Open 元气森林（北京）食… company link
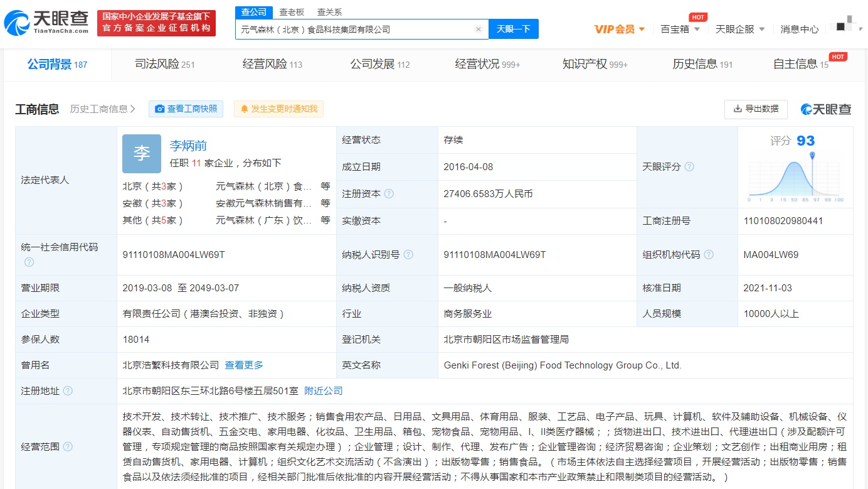 [264, 186]
